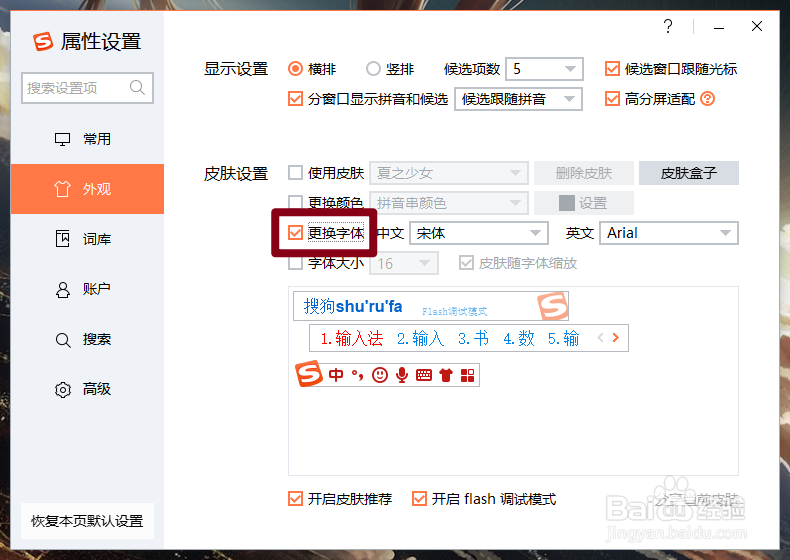Screen dimensions: 790x560
Task: Uncheck the 更换字体 checkbox
Action: [x=295, y=233]
